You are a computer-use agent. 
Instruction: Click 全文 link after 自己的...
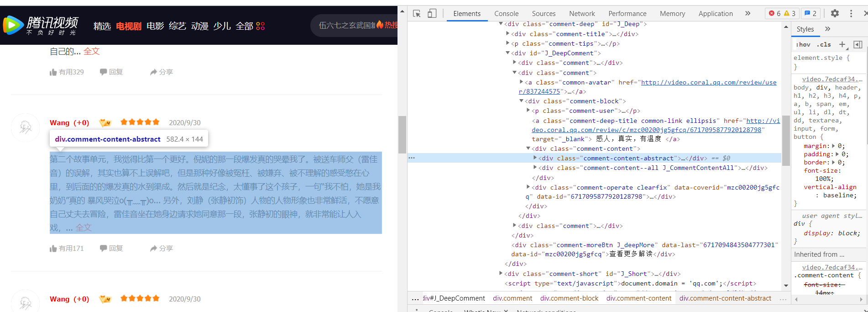(91, 52)
